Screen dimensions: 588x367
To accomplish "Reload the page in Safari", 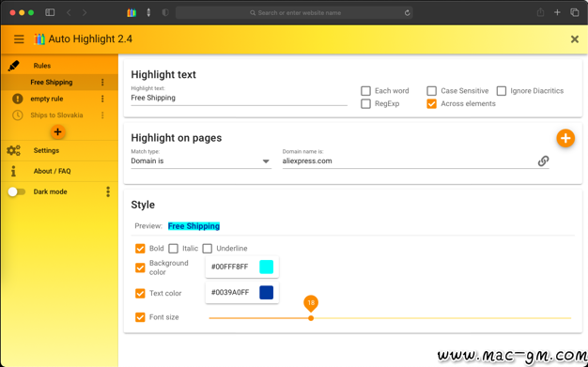I will 407,13.
